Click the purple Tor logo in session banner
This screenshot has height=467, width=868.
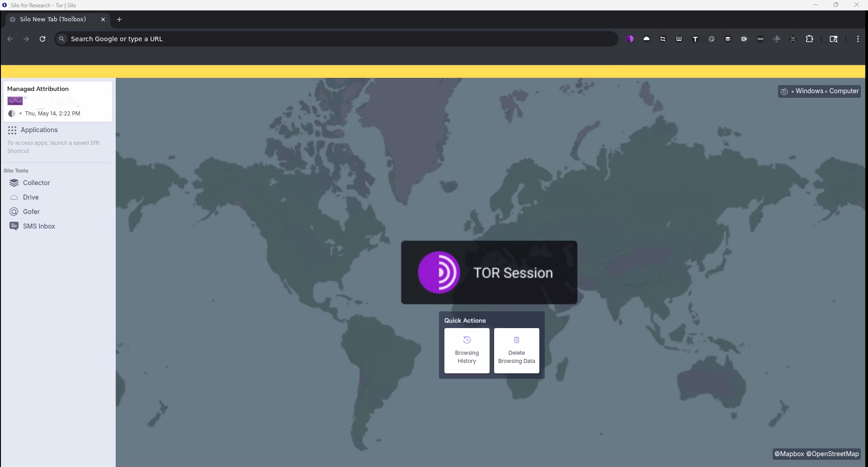click(439, 272)
